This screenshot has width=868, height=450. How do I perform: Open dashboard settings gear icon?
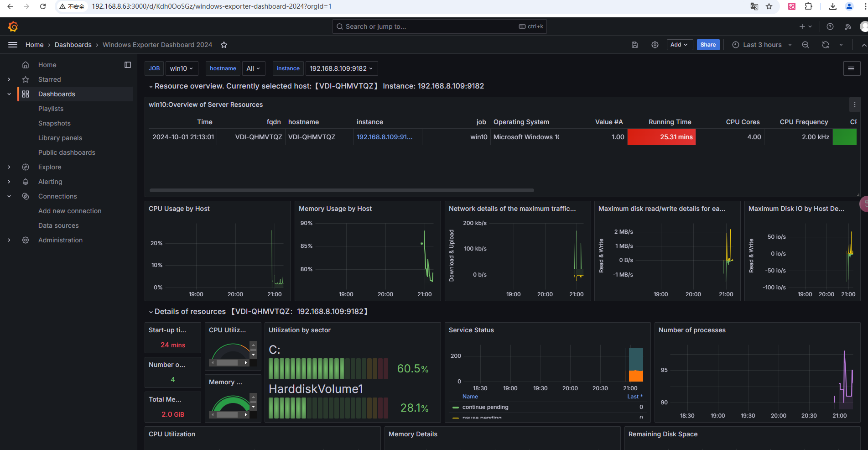pyautogui.click(x=655, y=45)
